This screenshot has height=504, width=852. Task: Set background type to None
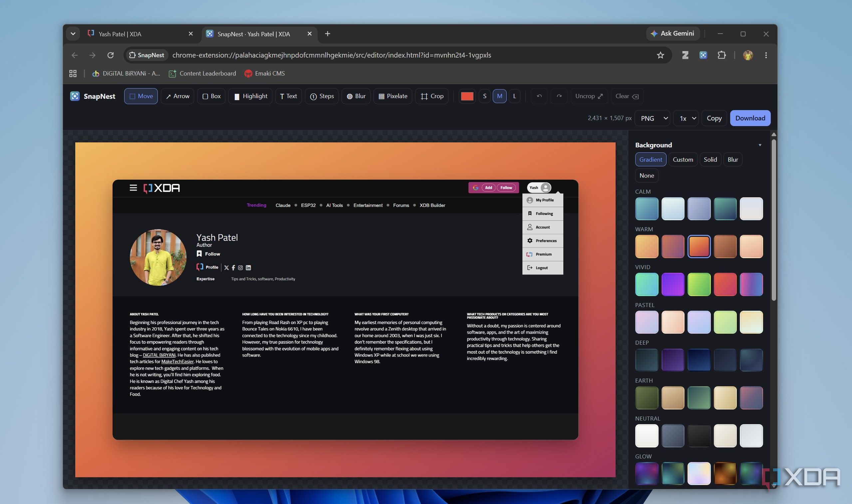[646, 176]
